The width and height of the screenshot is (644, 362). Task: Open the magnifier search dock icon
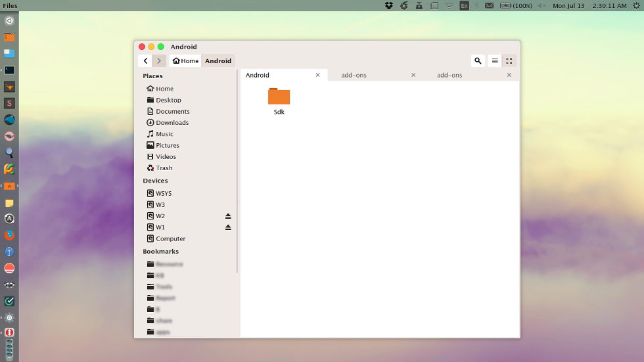(x=9, y=152)
